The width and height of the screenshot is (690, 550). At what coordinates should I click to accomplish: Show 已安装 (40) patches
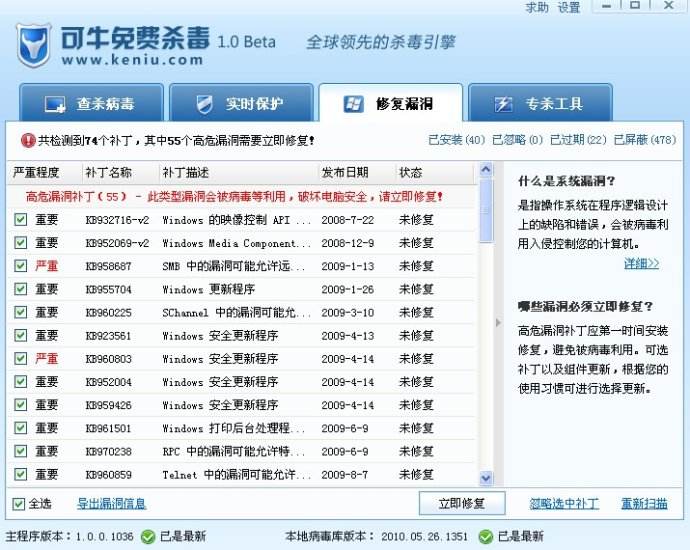click(x=456, y=140)
